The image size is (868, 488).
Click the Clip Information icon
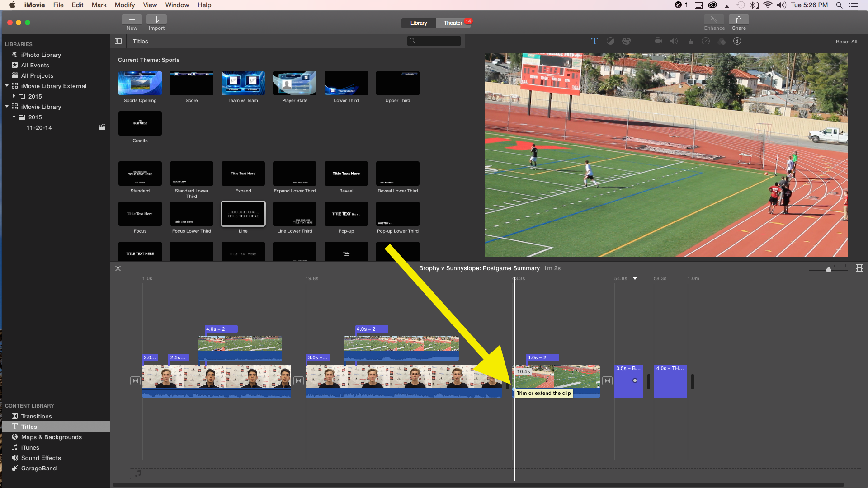pyautogui.click(x=738, y=41)
